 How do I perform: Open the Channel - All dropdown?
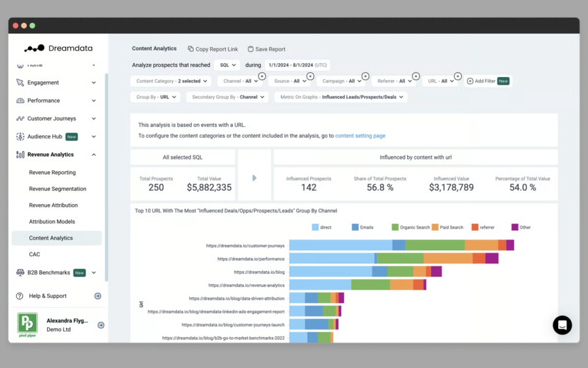(x=240, y=81)
